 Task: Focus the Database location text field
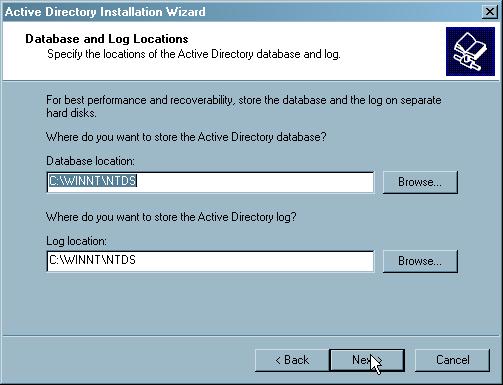210,182
